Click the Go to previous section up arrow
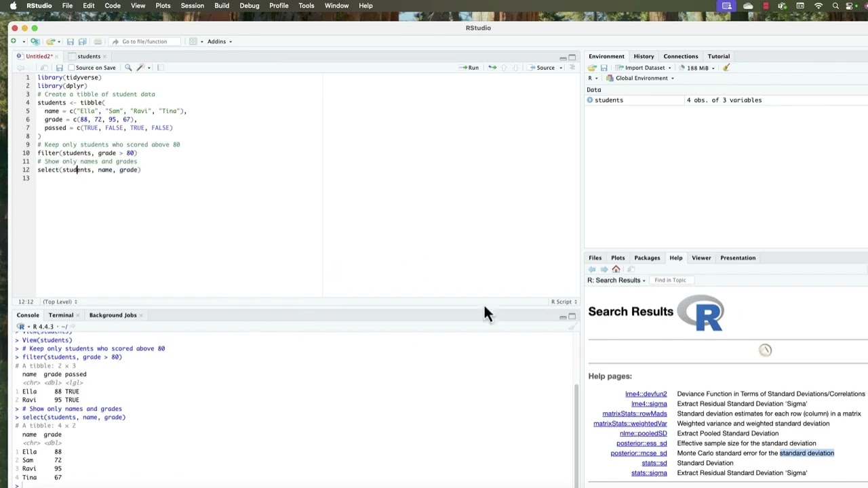The width and height of the screenshot is (868, 488). click(x=504, y=68)
